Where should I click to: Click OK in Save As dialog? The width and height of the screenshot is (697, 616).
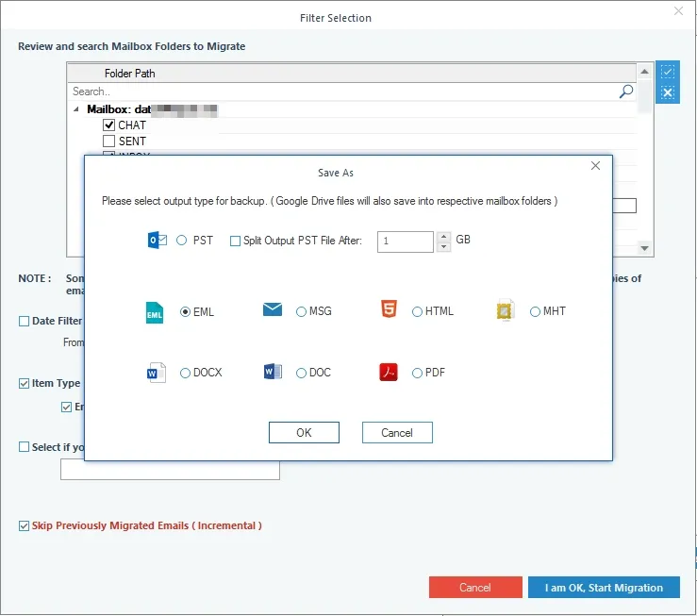[x=304, y=432]
